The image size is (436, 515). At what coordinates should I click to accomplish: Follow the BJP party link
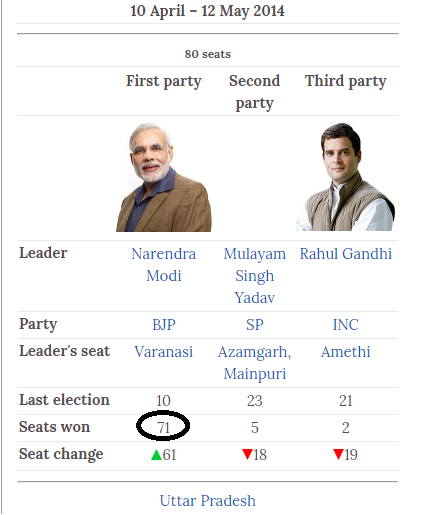pos(164,325)
